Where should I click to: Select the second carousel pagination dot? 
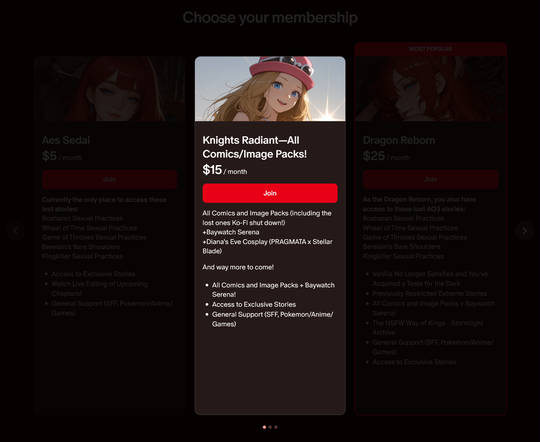coord(270,427)
